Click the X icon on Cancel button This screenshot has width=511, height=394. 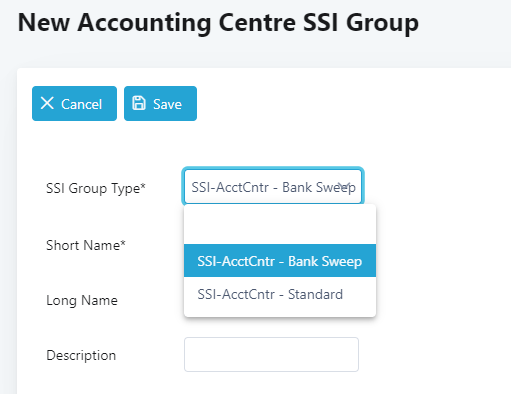click(47, 103)
